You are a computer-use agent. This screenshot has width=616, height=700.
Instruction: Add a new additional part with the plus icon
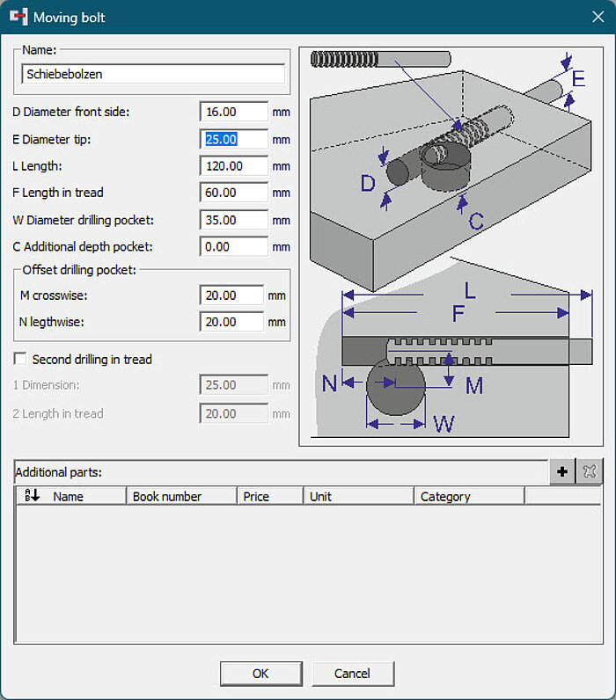(x=562, y=471)
